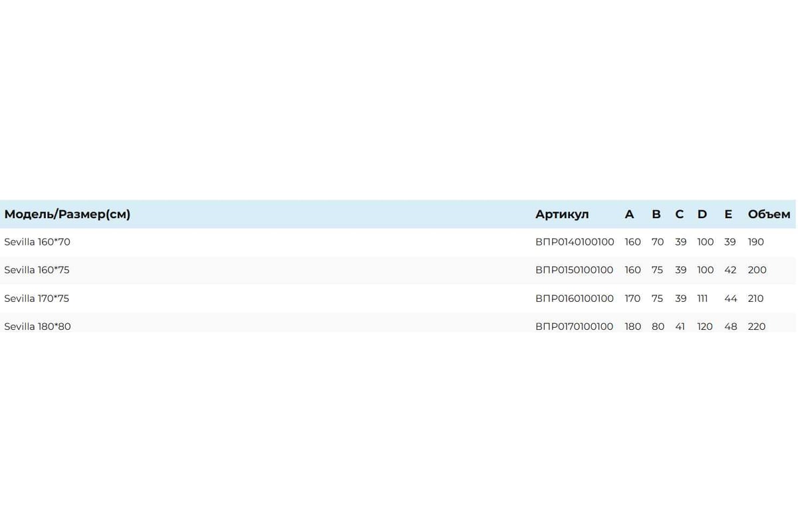Select the Sevilla 180*80 model name
Screen dimensions: 798x532
(37, 327)
